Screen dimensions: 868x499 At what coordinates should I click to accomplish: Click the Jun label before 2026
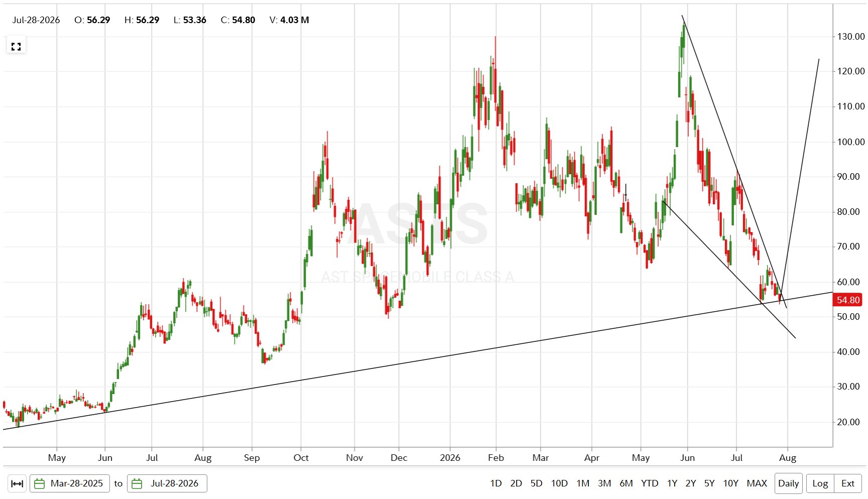[105, 458]
